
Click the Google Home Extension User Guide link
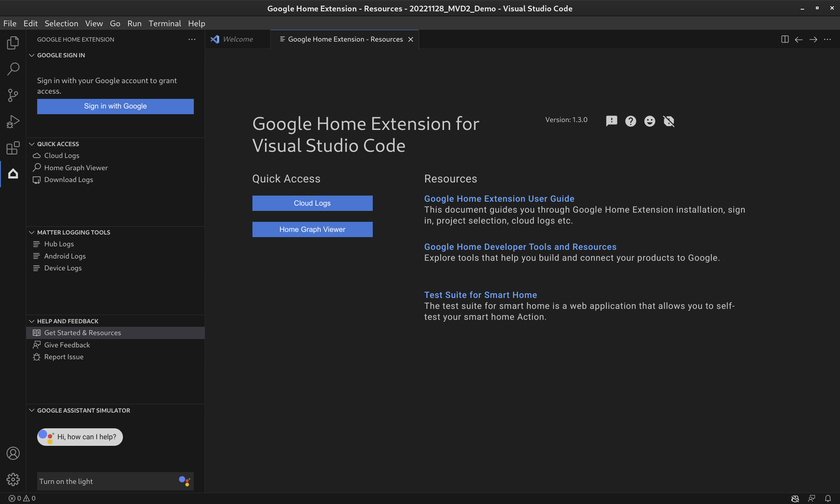[499, 198]
